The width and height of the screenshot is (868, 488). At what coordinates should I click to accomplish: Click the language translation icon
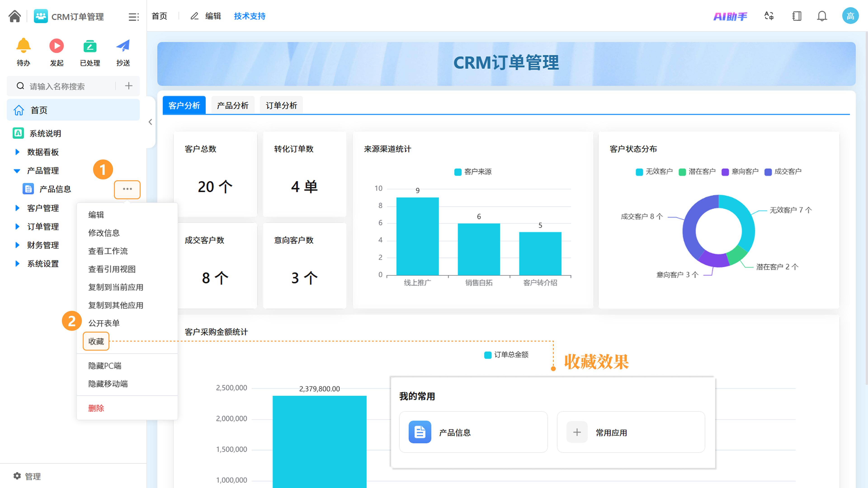[x=769, y=16]
